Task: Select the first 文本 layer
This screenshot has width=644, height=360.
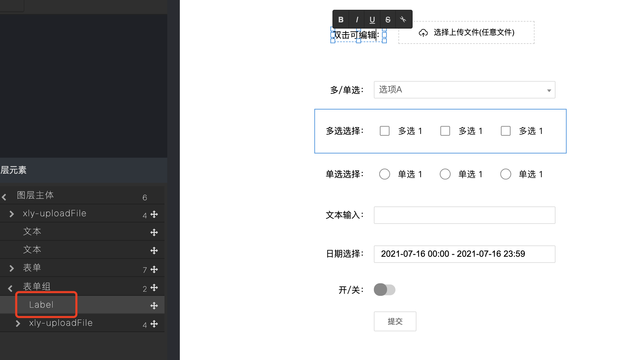Action: [x=32, y=232]
